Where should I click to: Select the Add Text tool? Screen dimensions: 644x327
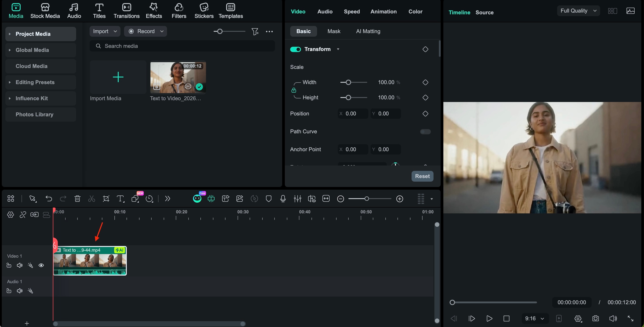point(120,199)
